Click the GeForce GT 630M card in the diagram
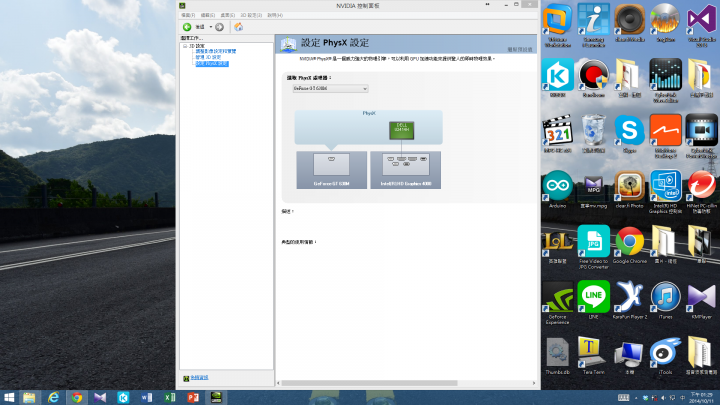The height and width of the screenshot is (405, 720). click(332, 169)
